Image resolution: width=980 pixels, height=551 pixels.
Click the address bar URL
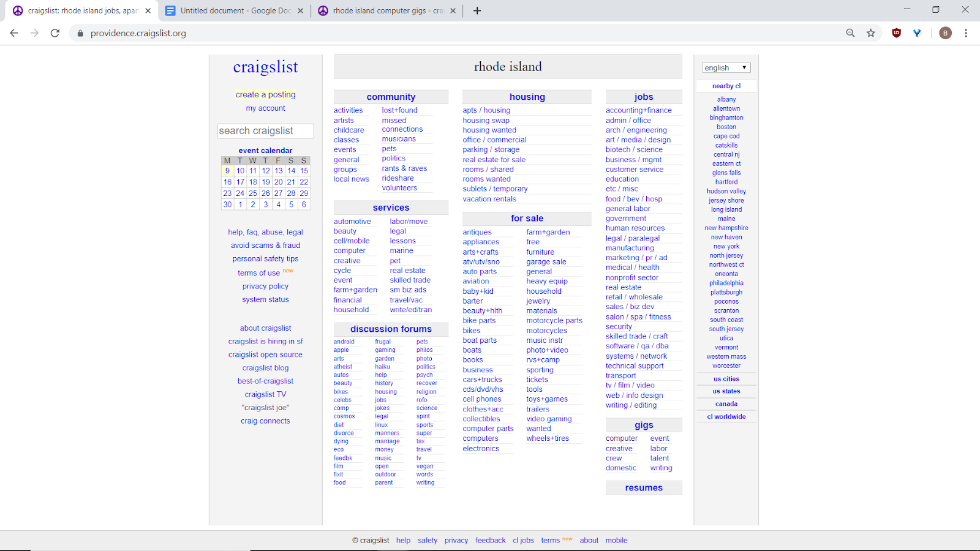tap(138, 33)
